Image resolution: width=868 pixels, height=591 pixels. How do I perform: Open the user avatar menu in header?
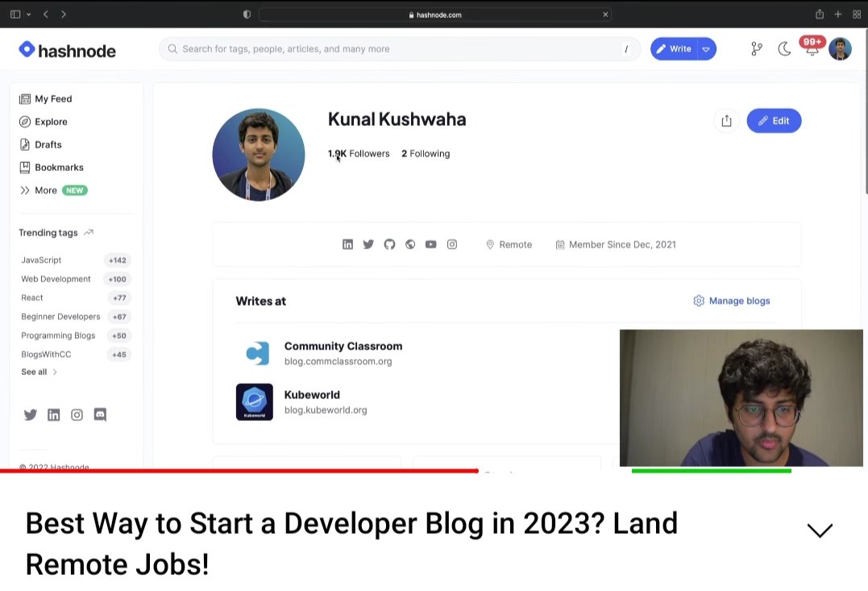(x=840, y=48)
